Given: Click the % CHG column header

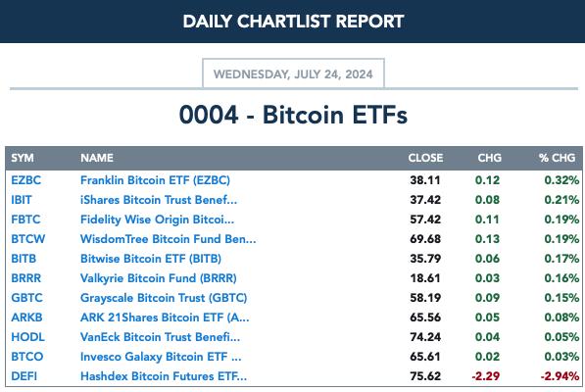Looking at the screenshot, I should (557, 158).
